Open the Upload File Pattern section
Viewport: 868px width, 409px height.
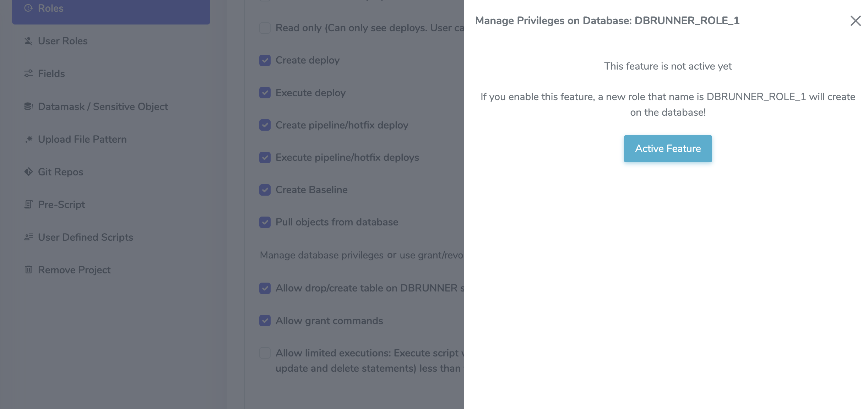tap(82, 139)
